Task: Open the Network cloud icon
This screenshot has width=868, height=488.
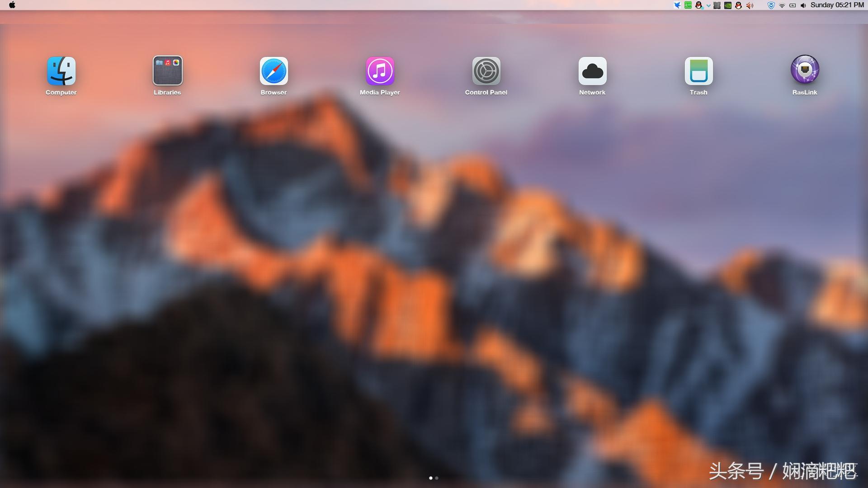Action: click(592, 71)
